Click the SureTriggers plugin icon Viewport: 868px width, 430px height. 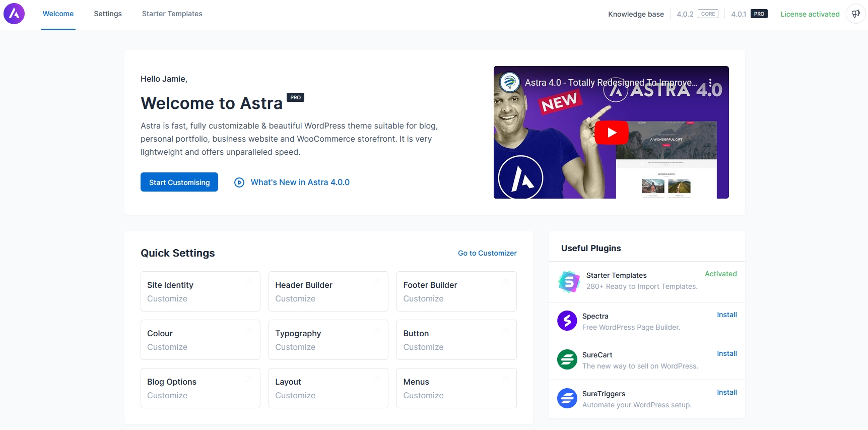[567, 398]
